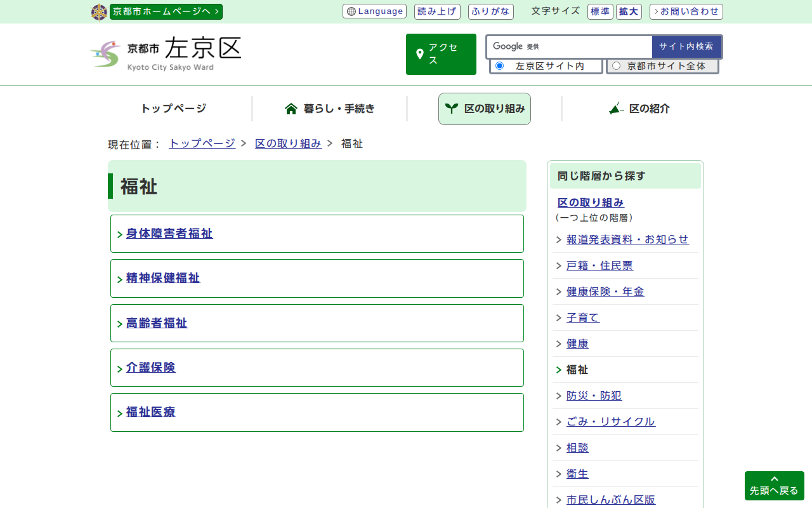Select 左京区サイト内 radio button
The width and height of the screenshot is (812, 508).
tap(499, 66)
